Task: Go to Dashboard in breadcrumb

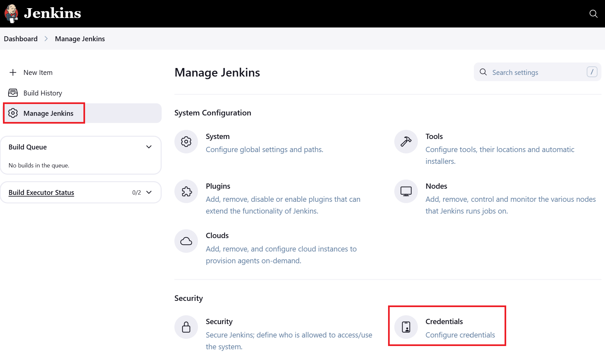Action: tap(21, 39)
